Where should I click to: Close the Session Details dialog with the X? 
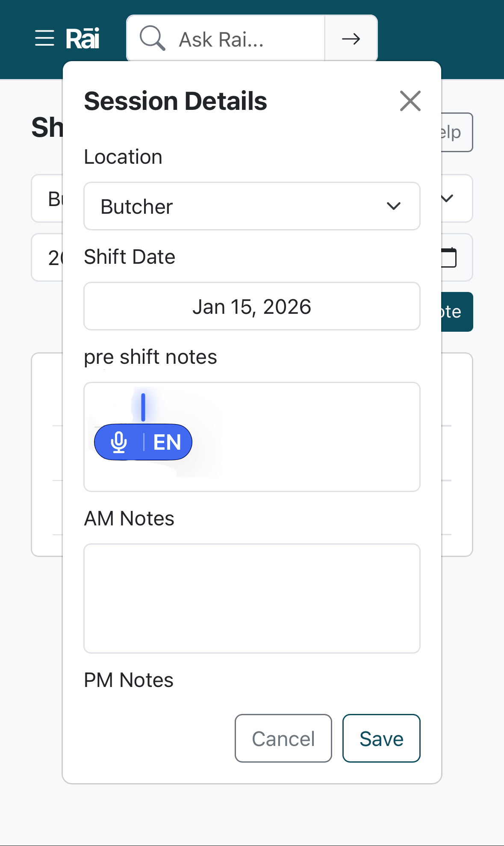(410, 101)
